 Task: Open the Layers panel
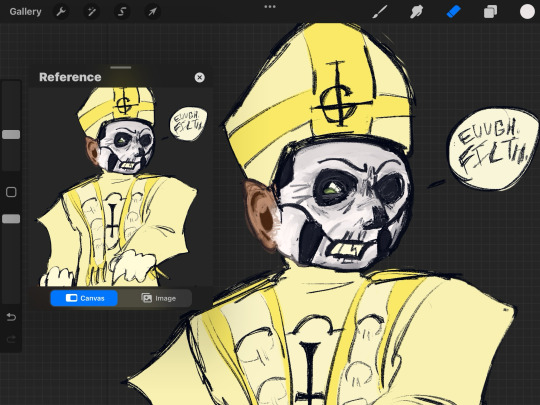(x=490, y=12)
